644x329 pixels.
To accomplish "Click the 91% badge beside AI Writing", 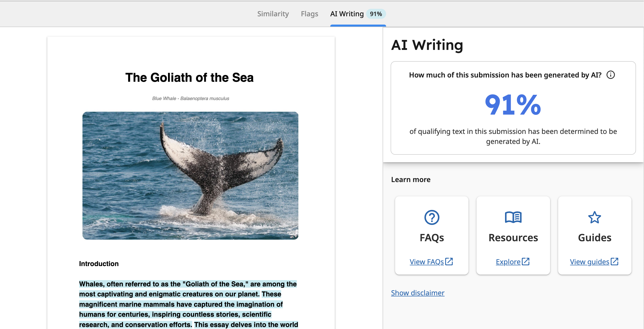I will 376,14.
